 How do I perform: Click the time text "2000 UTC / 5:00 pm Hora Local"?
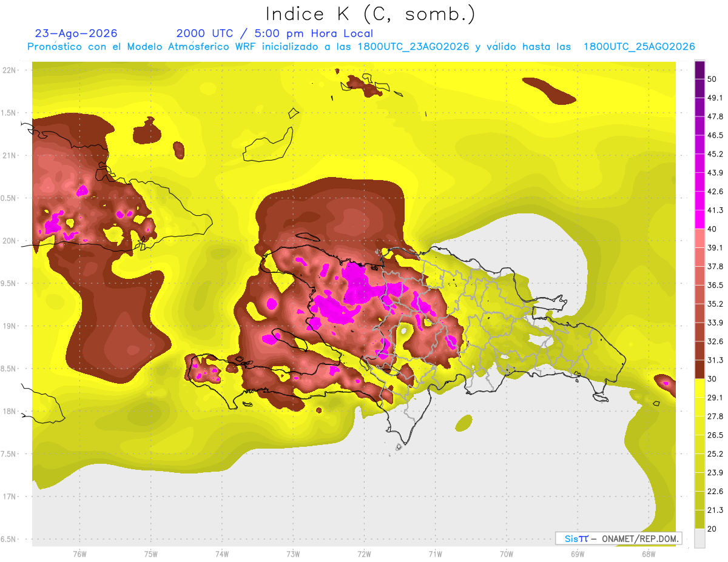pos(275,33)
